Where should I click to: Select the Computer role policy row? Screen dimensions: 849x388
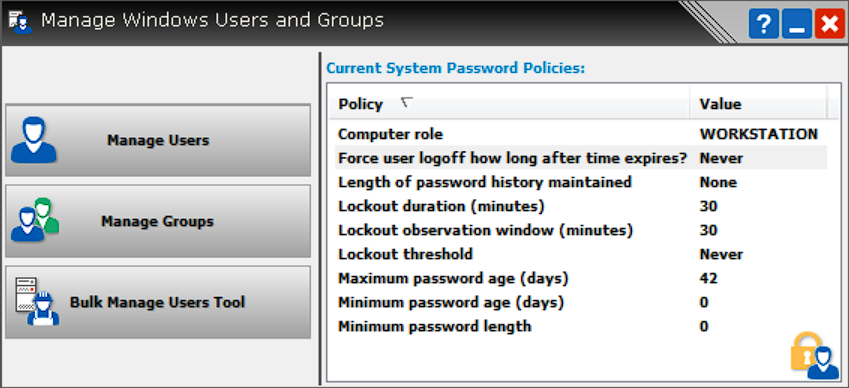[578, 134]
